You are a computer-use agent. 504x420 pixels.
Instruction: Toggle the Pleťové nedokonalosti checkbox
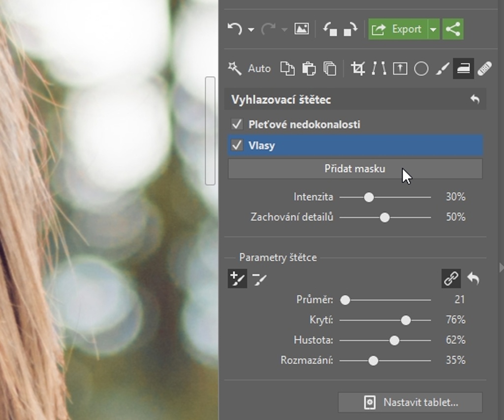click(x=237, y=124)
